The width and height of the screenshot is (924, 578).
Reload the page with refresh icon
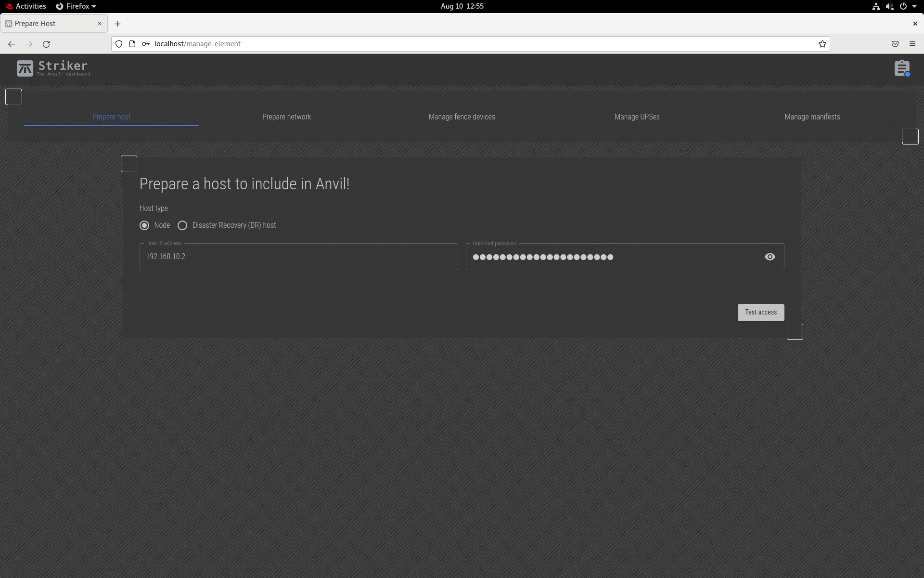tap(46, 44)
